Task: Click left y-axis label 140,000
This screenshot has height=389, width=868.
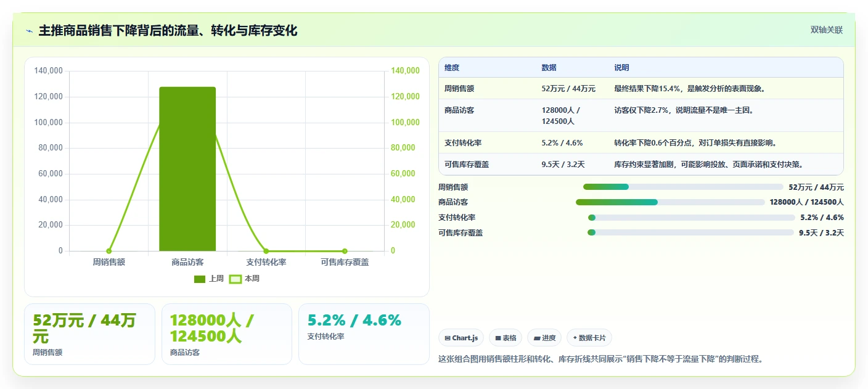Action: pyautogui.click(x=49, y=71)
